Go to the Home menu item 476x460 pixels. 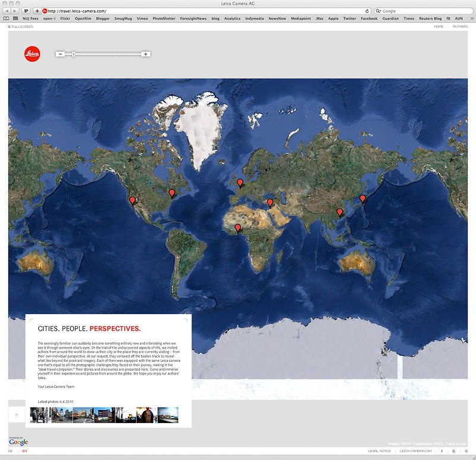pyautogui.click(x=439, y=27)
